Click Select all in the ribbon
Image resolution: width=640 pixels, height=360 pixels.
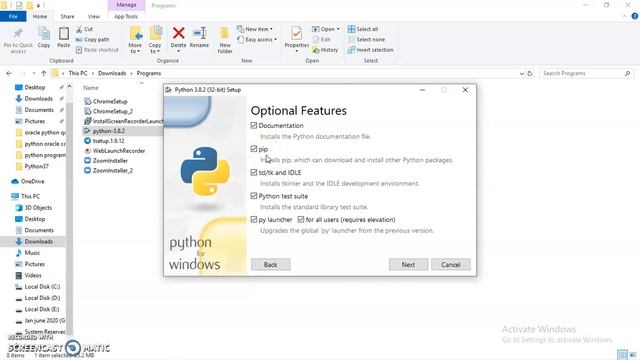pos(363,29)
